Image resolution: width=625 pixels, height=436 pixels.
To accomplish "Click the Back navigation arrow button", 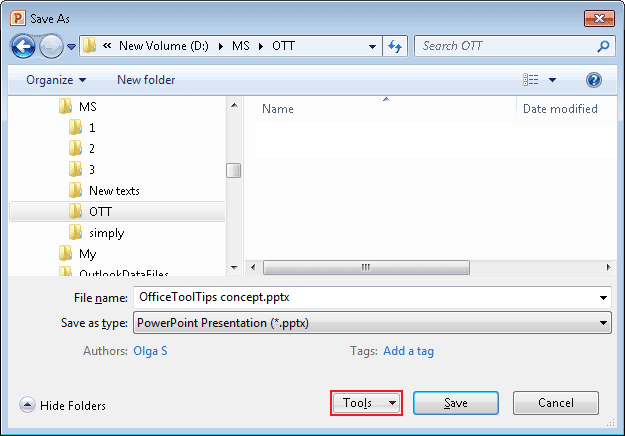I will (x=23, y=47).
